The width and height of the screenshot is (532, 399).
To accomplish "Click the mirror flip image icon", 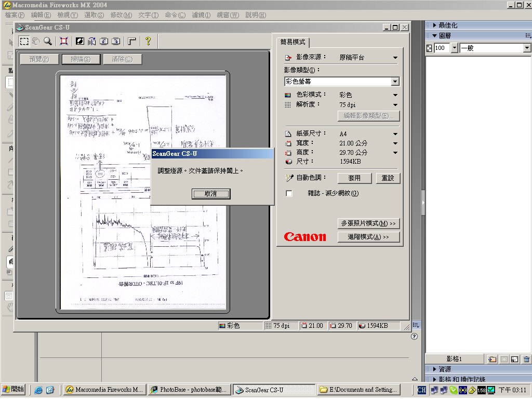I will coord(91,42).
